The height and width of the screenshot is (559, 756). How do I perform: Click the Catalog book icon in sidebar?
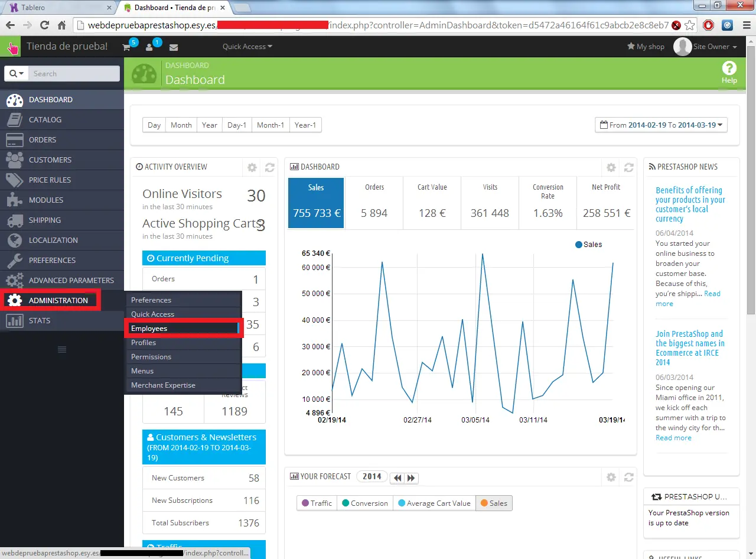coord(14,119)
